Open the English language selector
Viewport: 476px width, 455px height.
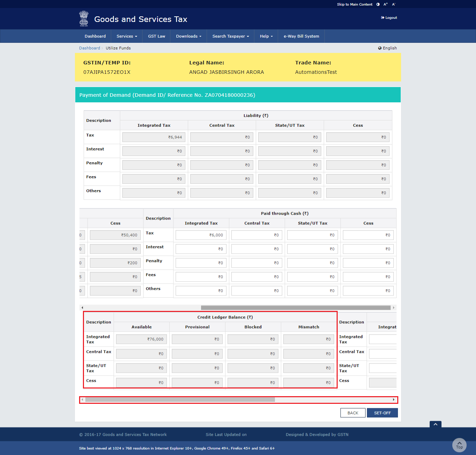[x=387, y=48]
